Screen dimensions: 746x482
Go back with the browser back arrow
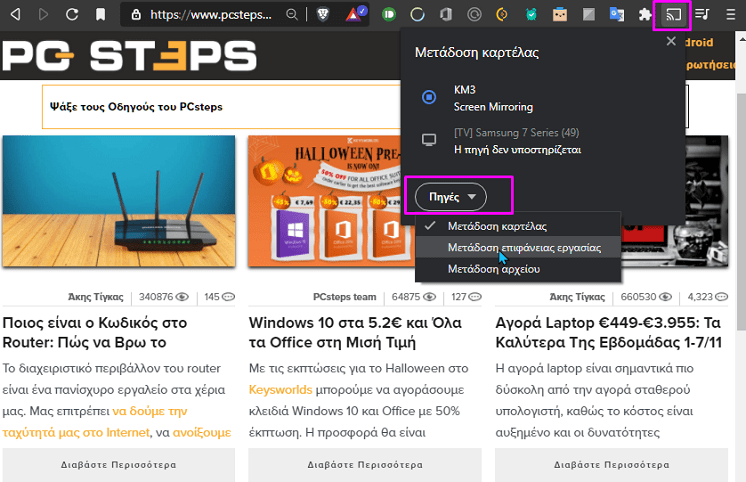(15, 14)
